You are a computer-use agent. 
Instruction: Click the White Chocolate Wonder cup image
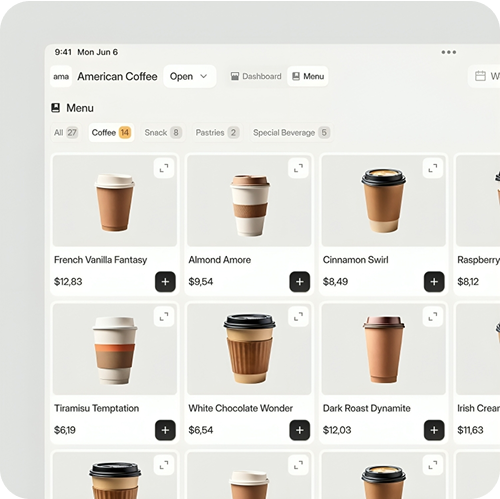249,349
